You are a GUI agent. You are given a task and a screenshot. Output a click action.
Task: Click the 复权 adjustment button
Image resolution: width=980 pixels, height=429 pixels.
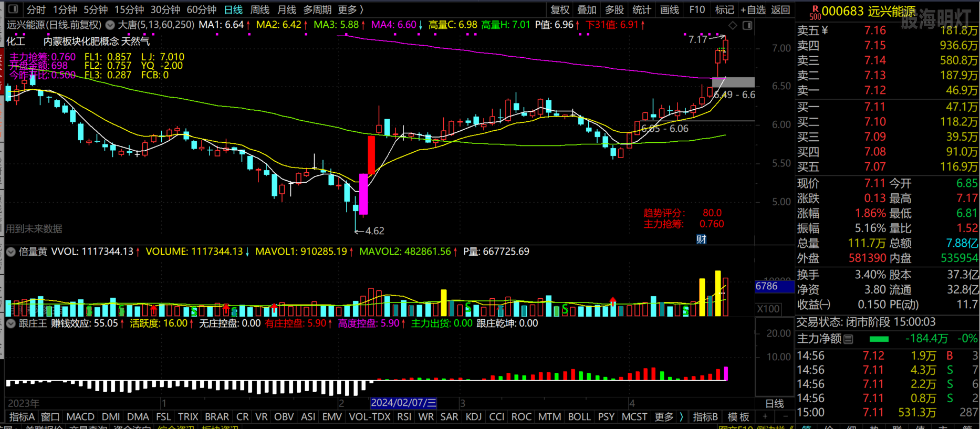pos(560,9)
